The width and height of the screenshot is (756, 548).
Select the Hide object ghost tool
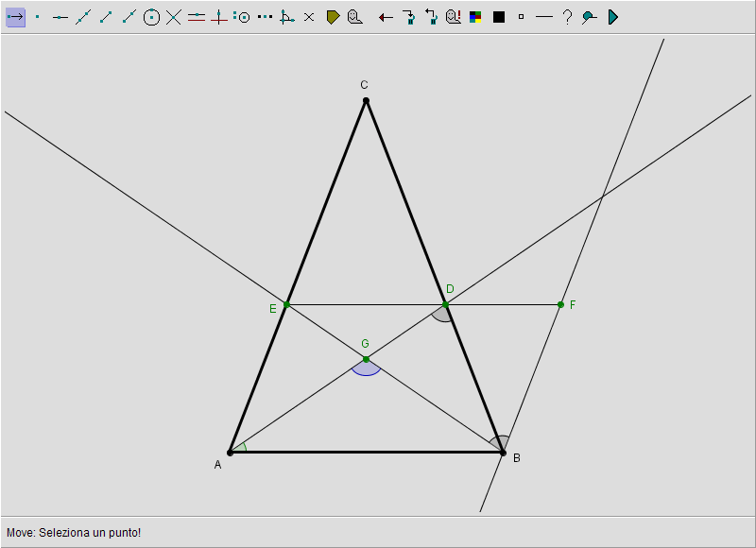coord(355,17)
